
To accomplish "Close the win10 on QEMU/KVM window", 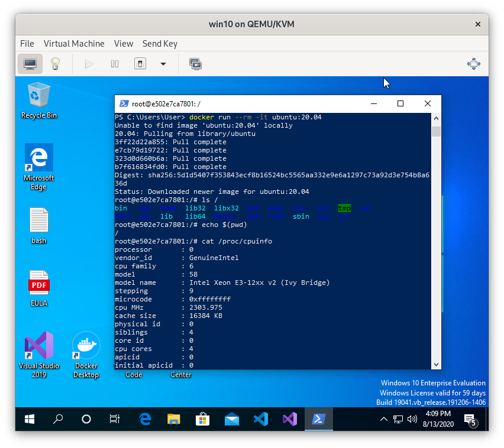I will (x=477, y=24).
